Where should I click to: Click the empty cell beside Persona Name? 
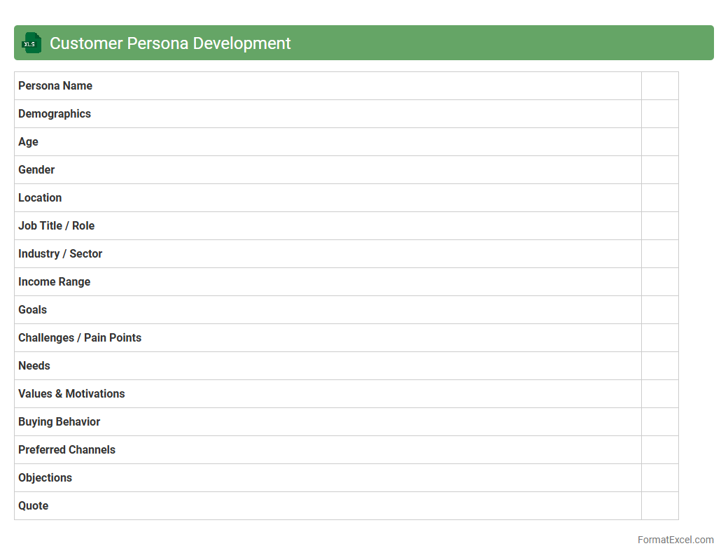click(659, 85)
